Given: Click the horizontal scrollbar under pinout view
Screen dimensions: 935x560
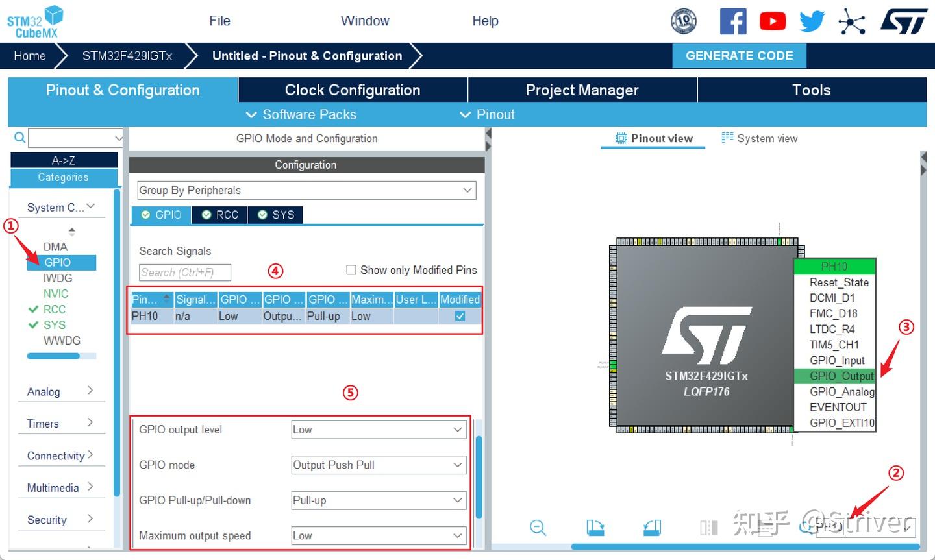Looking at the screenshot, I should 745,546.
